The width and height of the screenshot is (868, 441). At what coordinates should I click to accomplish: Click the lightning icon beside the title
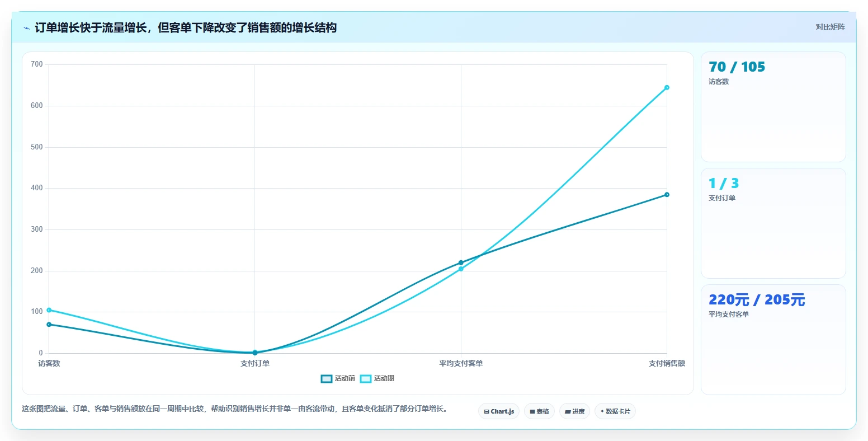point(26,28)
